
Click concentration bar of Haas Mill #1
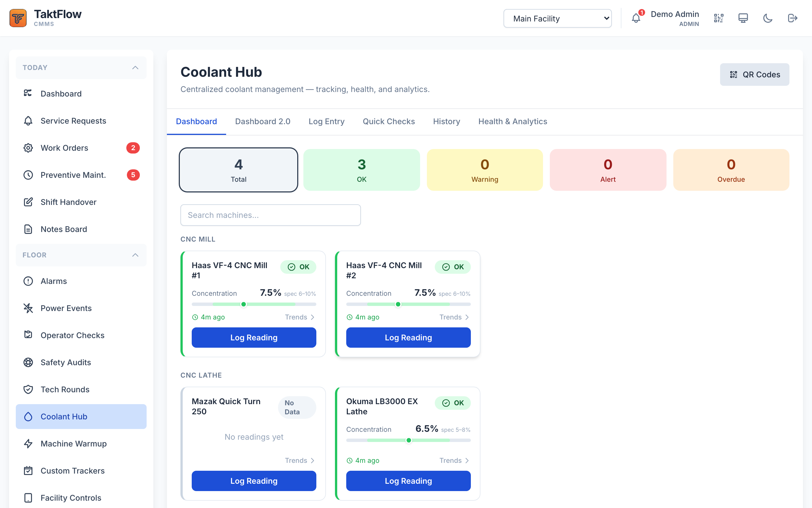pos(254,305)
